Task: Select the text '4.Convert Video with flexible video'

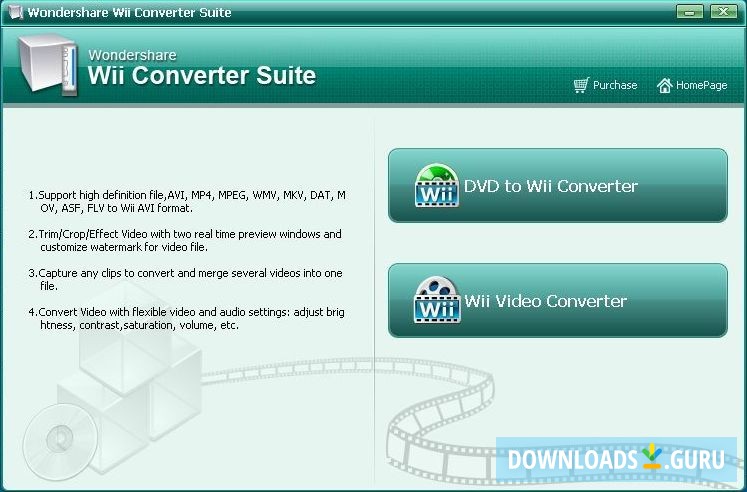Action: 186,319
